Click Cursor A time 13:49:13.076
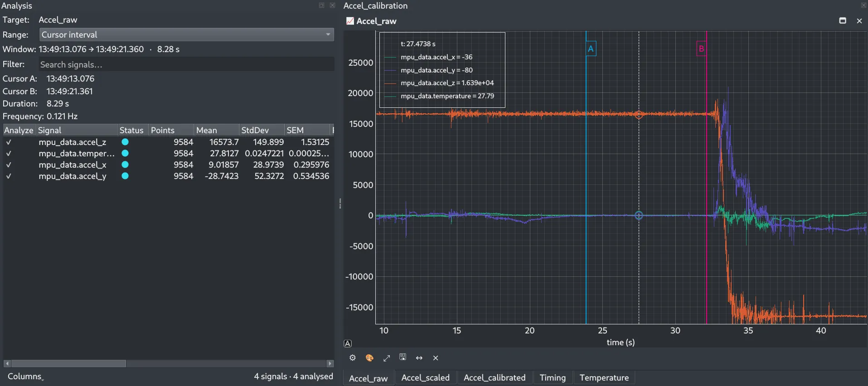Screen dimensions: 868x386 (70, 79)
